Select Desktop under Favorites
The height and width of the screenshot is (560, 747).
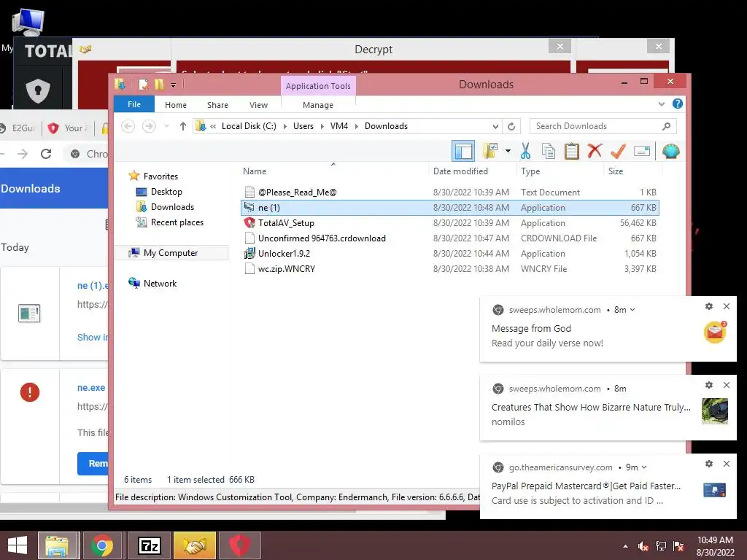166,192
